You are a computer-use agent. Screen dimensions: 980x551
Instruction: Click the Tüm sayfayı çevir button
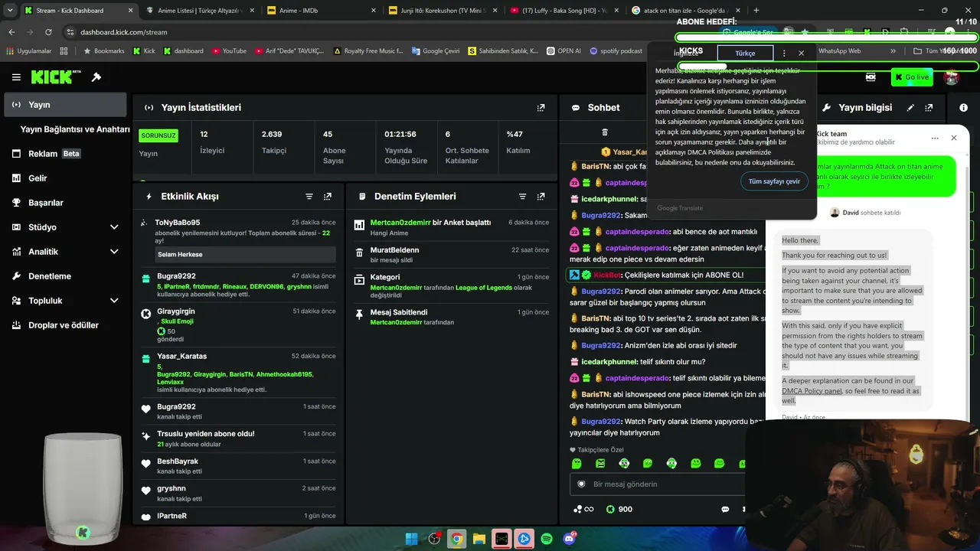(774, 181)
